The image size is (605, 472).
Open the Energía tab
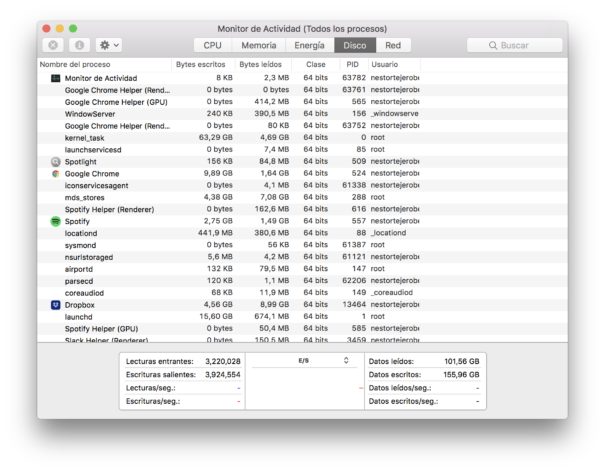click(309, 45)
